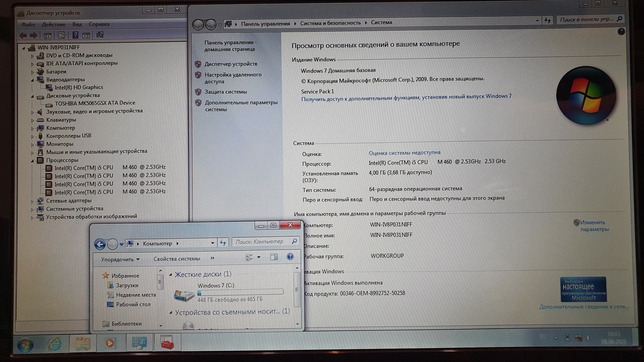Click the help icon in Computer window
This screenshot has width=644, height=362.
(290, 257)
